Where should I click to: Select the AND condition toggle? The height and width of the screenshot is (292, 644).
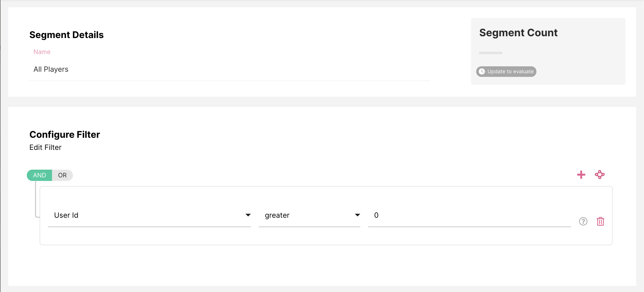click(39, 175)
